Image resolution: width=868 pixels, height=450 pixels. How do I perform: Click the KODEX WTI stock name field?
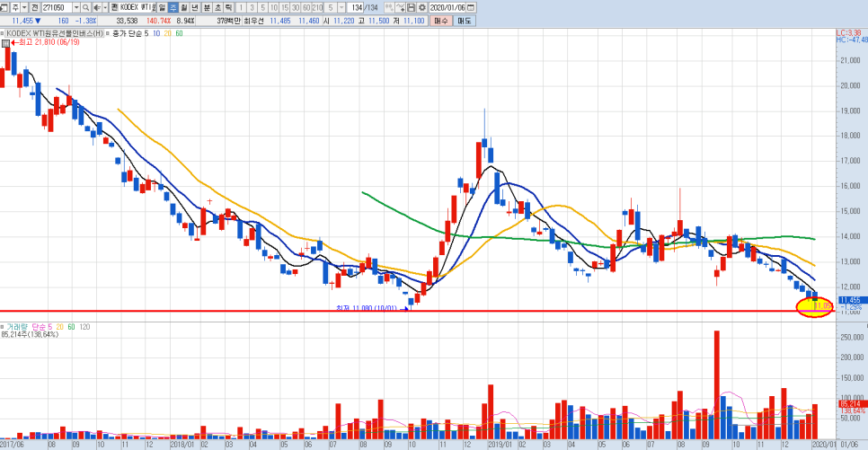[137, 8]
